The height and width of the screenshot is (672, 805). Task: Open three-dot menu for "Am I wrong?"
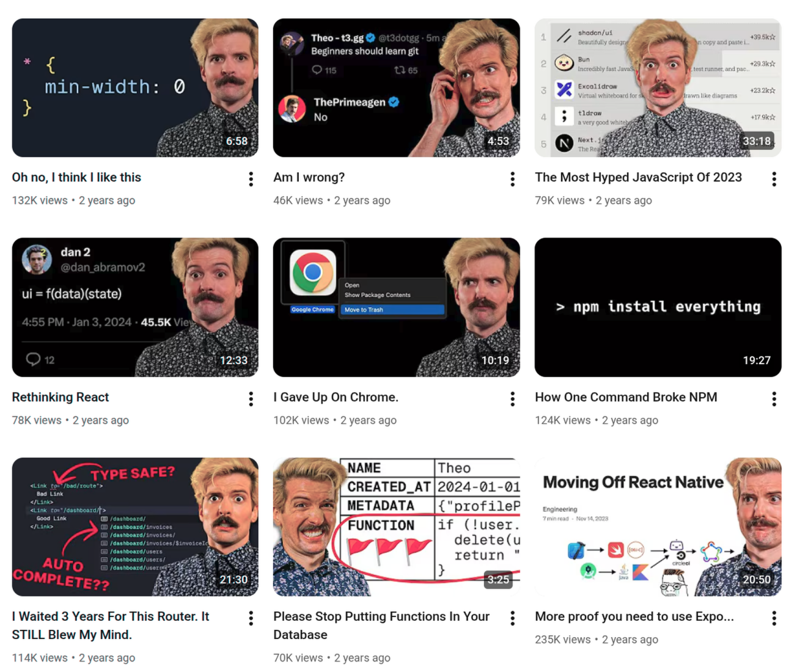512,179
